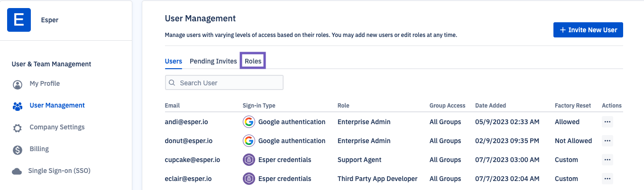Open My Profile in the sidebar
The width and height of the screenshot is (644, 190).
[45, 83]
